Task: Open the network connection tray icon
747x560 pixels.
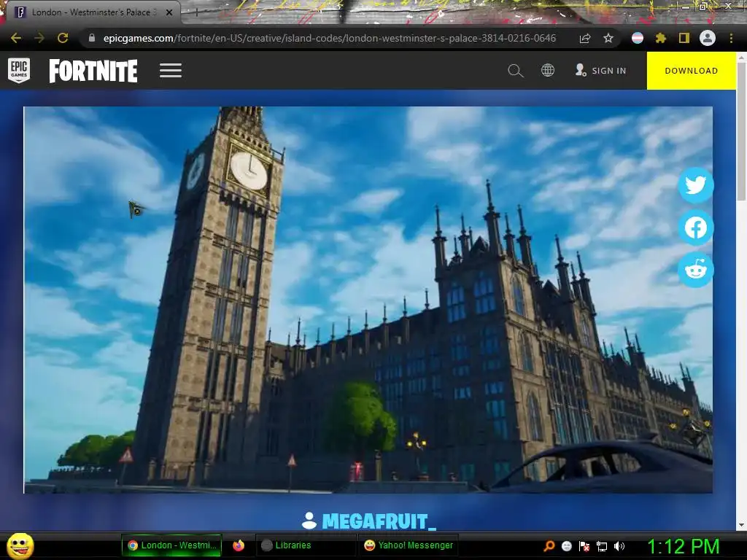Action: pos(602,545)
